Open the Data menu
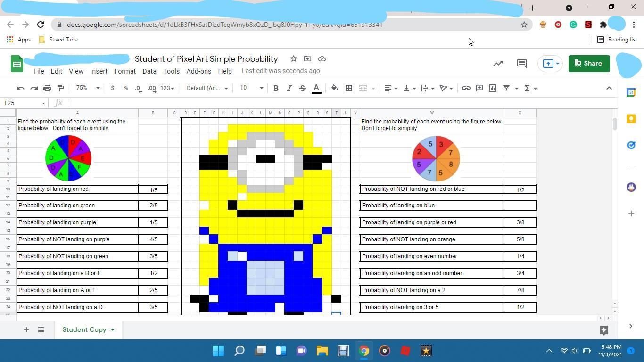Screen dimensions: 644x362 click(x=149, y=71)
